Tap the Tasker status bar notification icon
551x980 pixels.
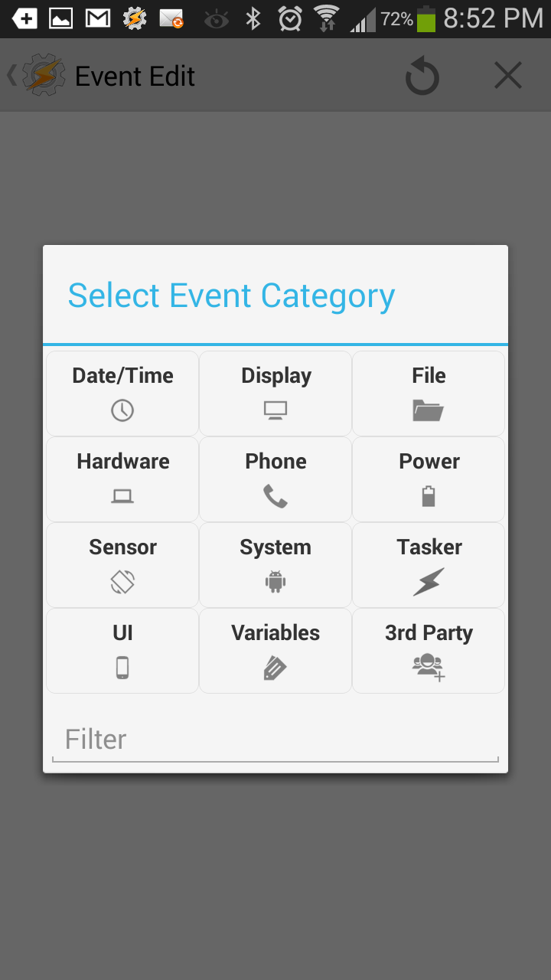tap(135, 18)
